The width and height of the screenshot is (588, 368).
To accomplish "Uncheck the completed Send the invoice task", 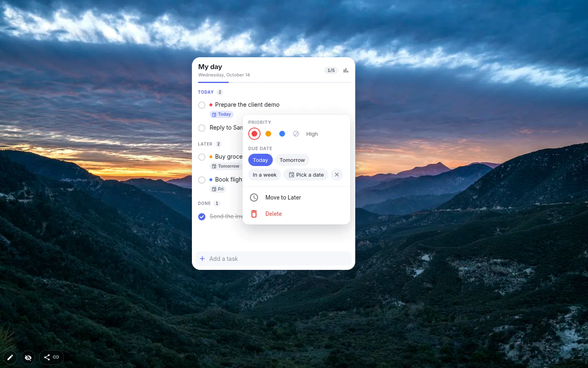I will point(202,217).
